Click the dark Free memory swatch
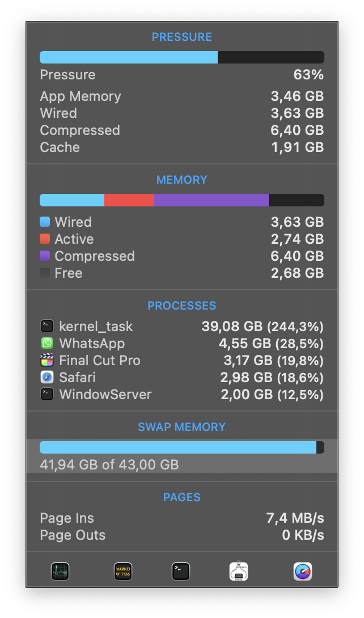Screen dimensions: 364x618 click(45, 273)
